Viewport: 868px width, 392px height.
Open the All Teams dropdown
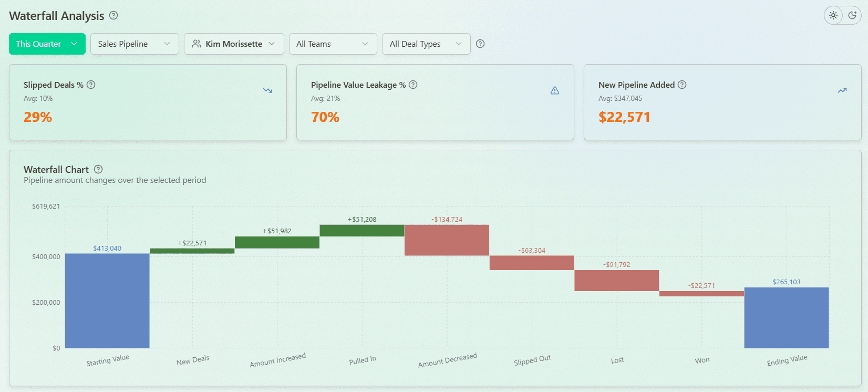[x=333, y=44]
